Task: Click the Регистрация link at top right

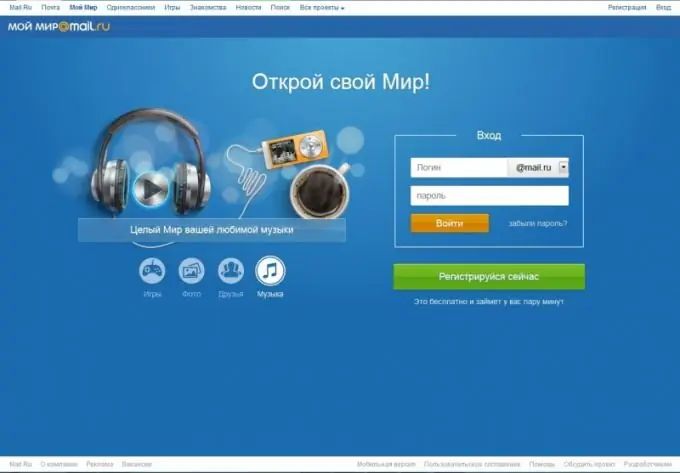Action: click(x=627, y=7)
